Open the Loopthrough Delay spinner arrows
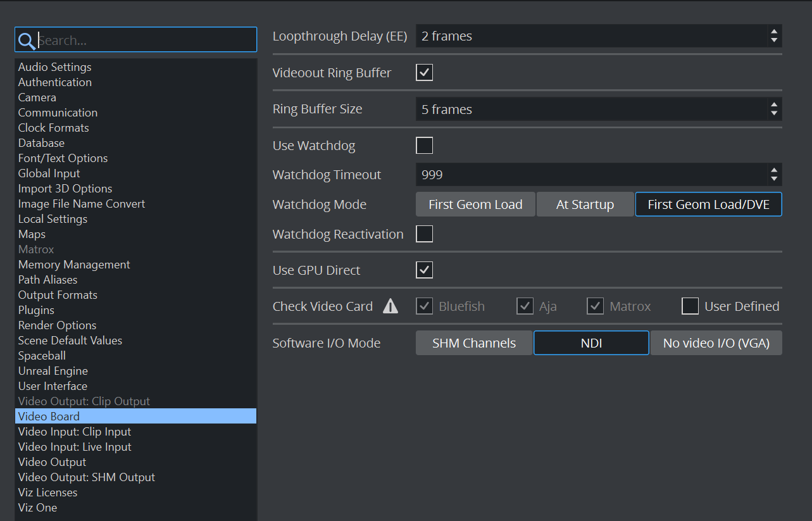812x521 pixels. pos(773,36)
